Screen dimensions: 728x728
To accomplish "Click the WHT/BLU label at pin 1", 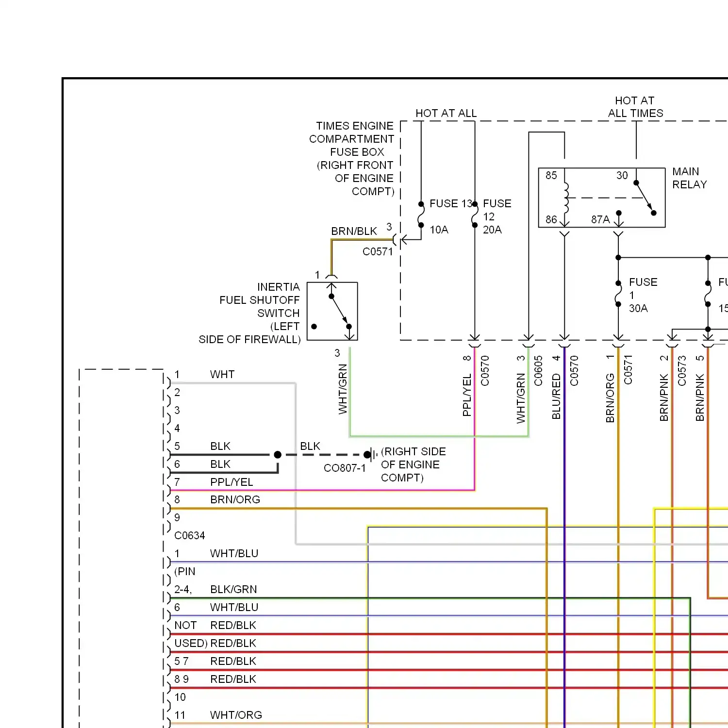I will (234, 553).
